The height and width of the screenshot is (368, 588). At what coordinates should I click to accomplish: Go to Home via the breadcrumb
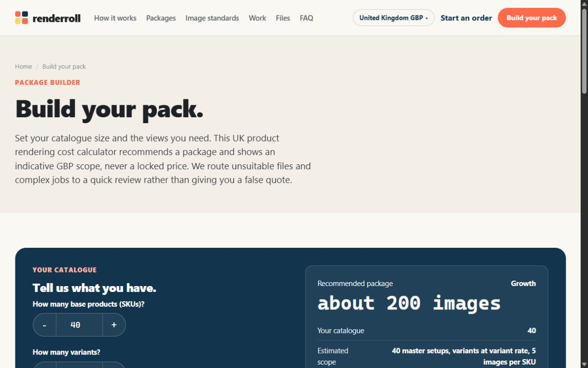[23, 67]
